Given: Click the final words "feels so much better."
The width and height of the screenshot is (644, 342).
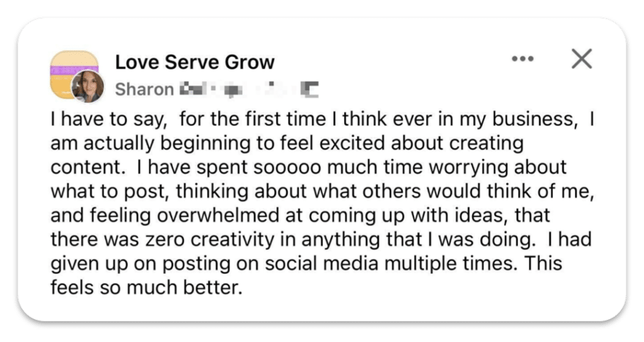Looking at the screenshot, I should (x=147, y=288).
